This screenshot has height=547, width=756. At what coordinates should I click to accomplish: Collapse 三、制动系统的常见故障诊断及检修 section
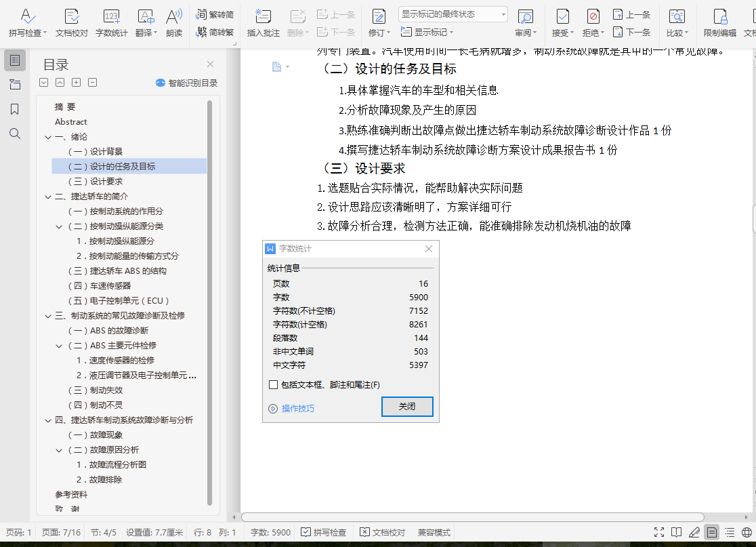click(48, 317)
